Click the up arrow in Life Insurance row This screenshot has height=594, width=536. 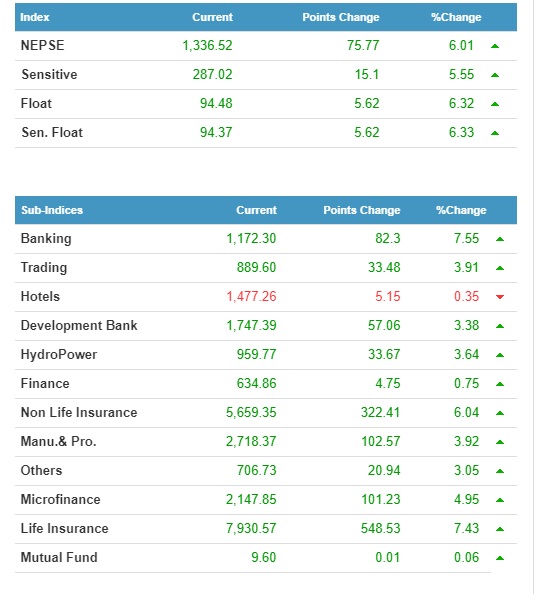[500, 529]
